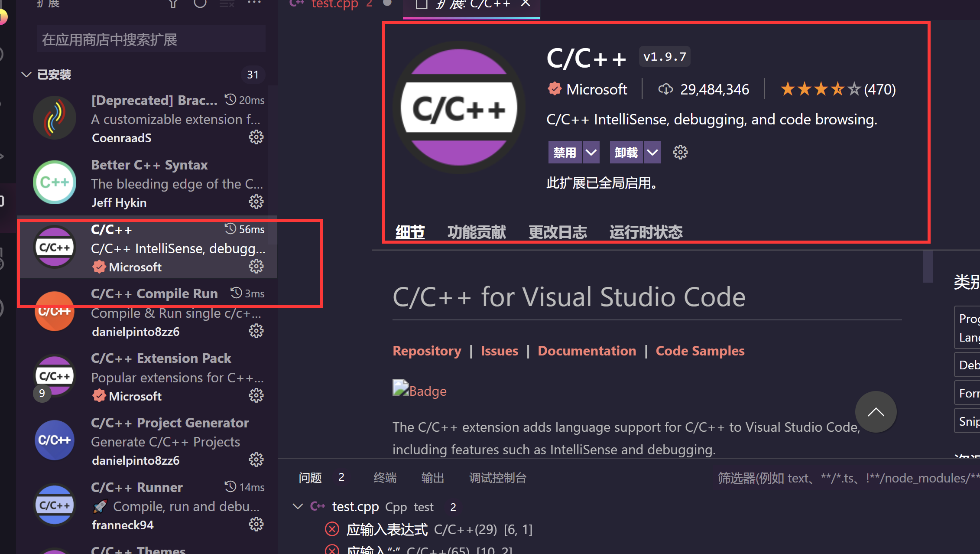Click the scroll-to-top arrow button
The width and height of the screenshot is (980, 554).
click(x=876, y=412)
